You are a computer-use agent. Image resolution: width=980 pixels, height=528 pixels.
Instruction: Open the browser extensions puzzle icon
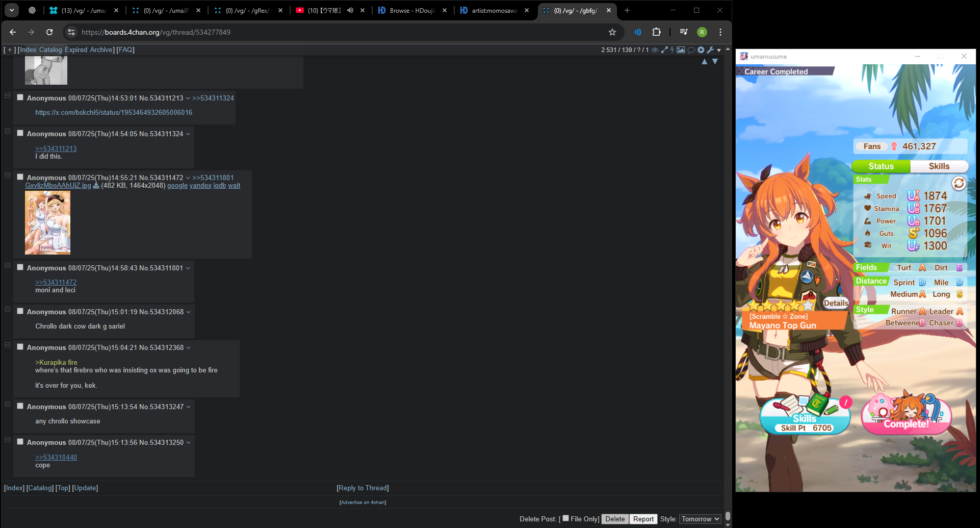point(656,32)
